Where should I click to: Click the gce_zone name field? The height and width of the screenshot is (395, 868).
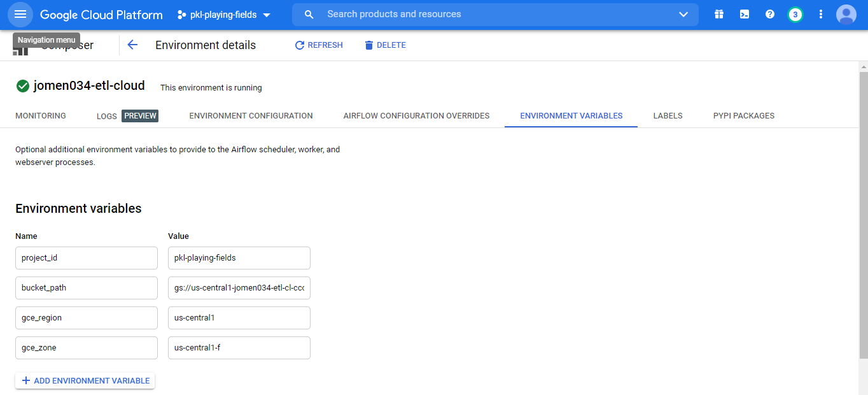87,348
